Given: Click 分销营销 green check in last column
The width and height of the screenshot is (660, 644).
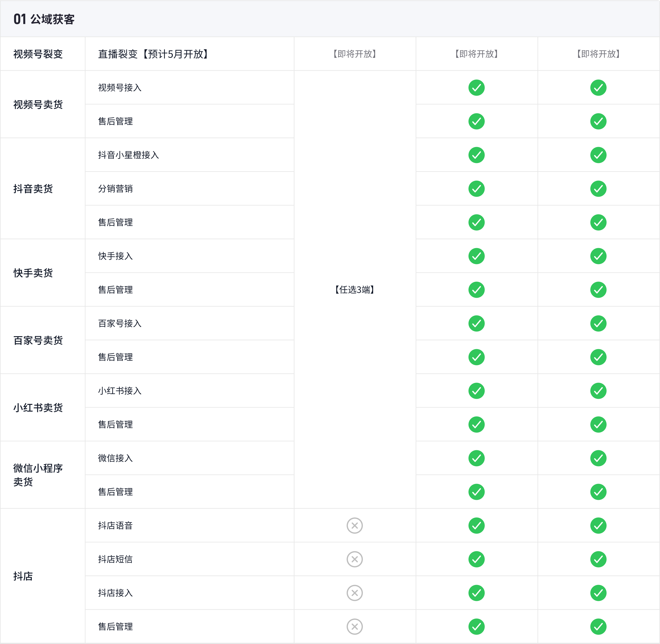Looking at the screenshot, I should coord(598,189).
